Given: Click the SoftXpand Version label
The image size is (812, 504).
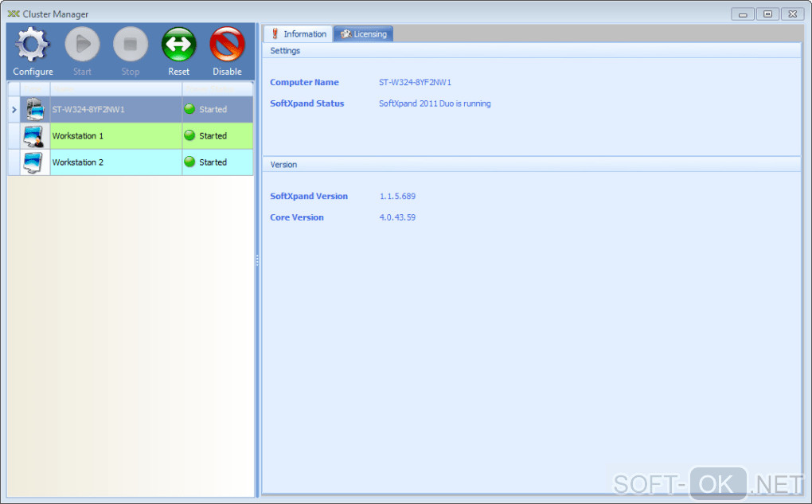Looking at the screenshot, I should click(309, 197).
